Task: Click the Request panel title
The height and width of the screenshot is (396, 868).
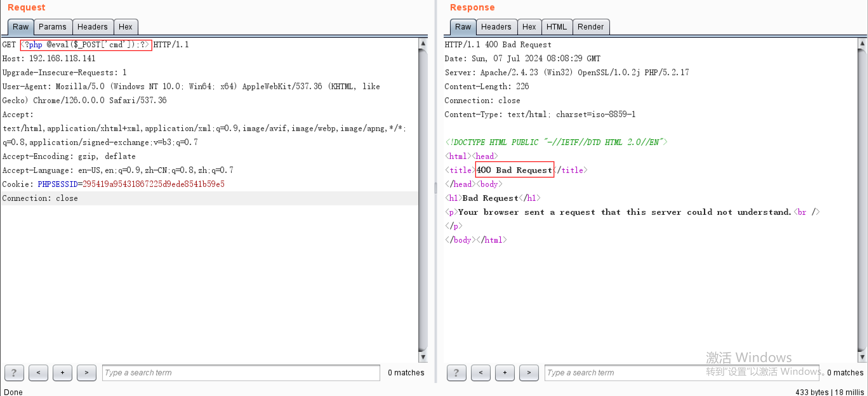Action: 26,7
